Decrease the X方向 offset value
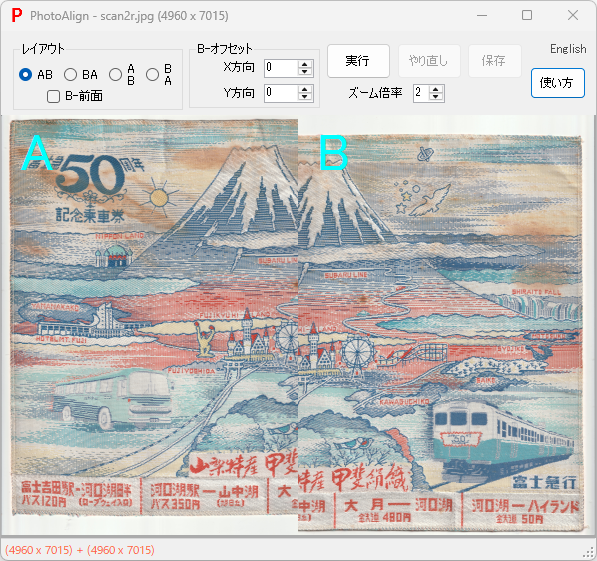This screenshot has height=561, width=597. click(x=305, y=72)
